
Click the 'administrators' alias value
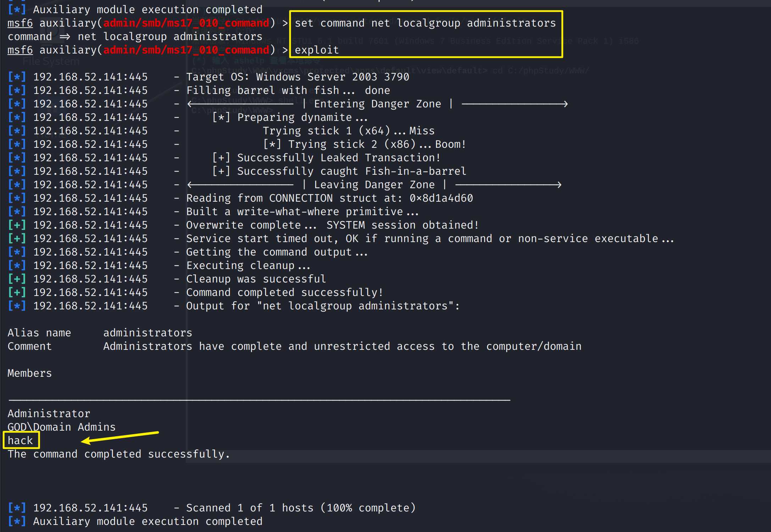tap(147, 333)
